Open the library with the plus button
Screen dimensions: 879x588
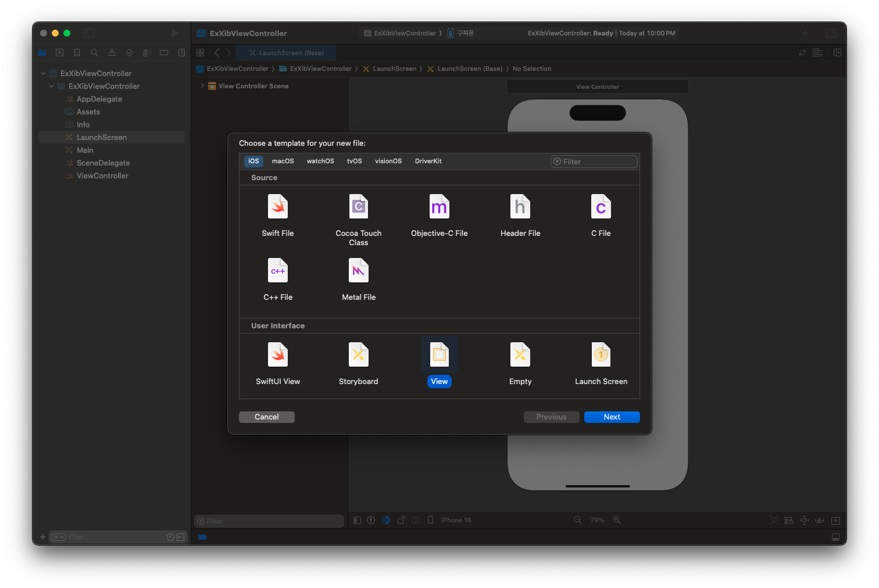[805, 33]
